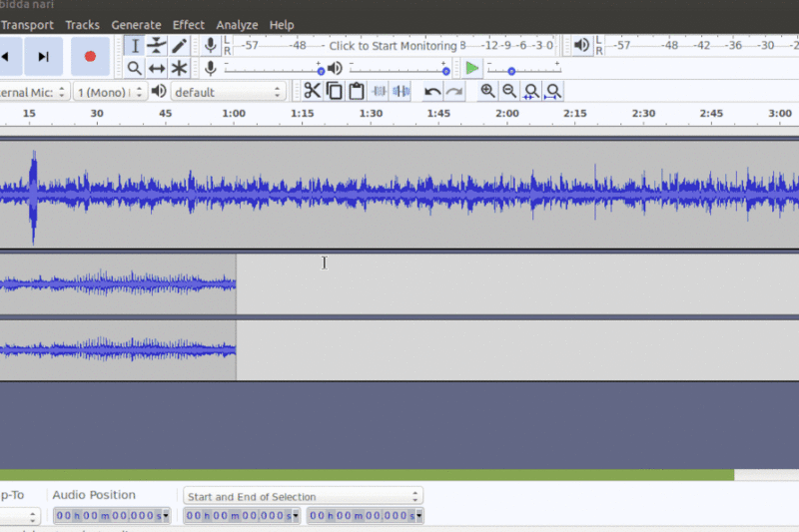Click green Play-at-speed button
799x532 pixels.
click(471, 68)
